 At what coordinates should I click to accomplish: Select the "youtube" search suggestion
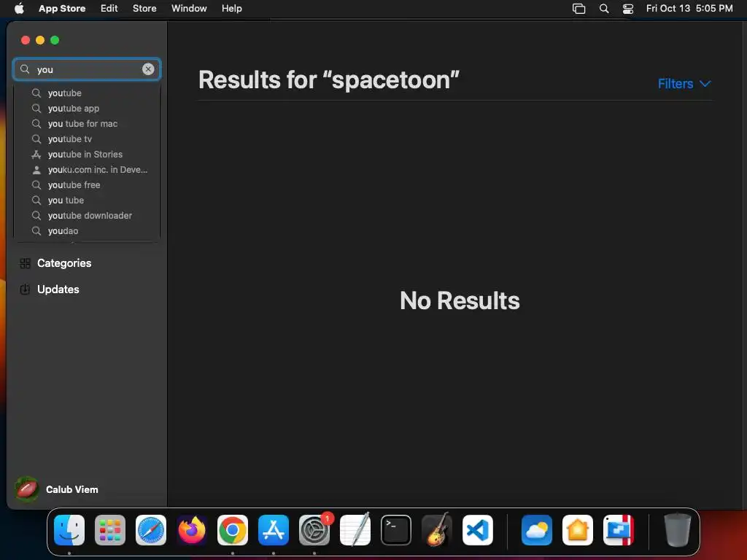click(x=88, y=93)
